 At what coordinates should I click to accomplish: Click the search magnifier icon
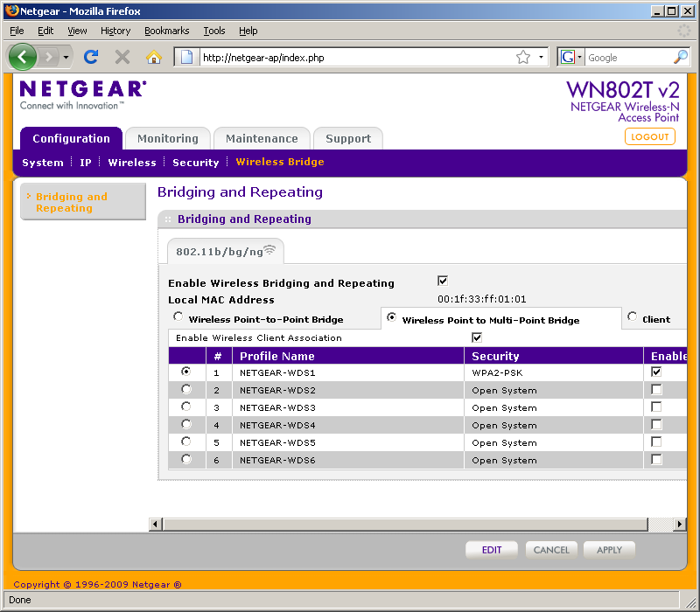point(681,57)
